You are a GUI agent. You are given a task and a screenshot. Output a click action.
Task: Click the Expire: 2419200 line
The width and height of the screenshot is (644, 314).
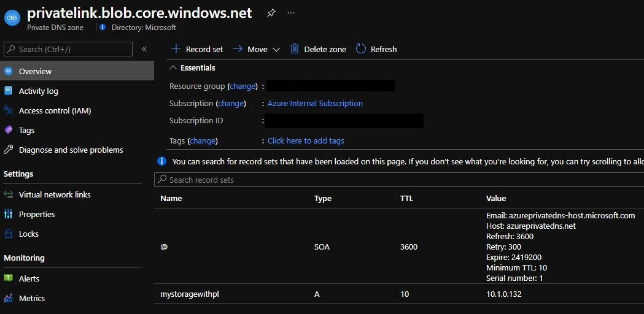pos(514,258)
